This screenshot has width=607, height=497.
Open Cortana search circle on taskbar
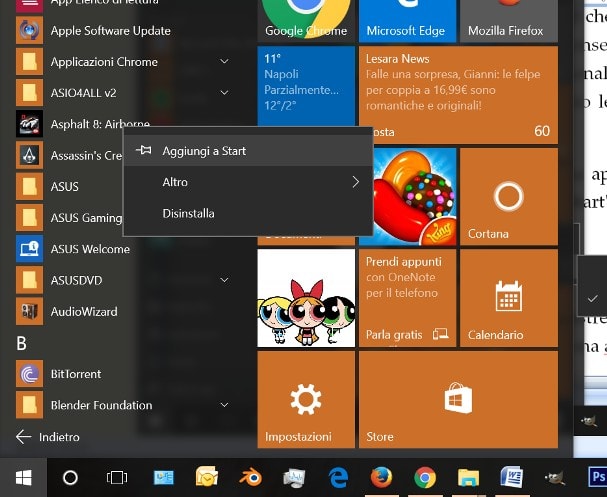point(70,478)
